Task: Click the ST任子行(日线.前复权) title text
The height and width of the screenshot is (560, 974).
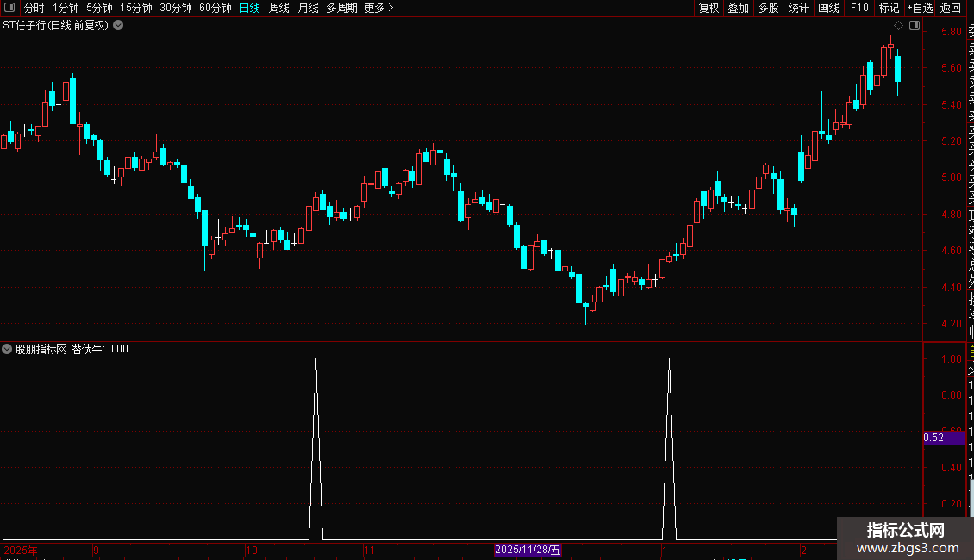Action: click(x=56, y=26)
